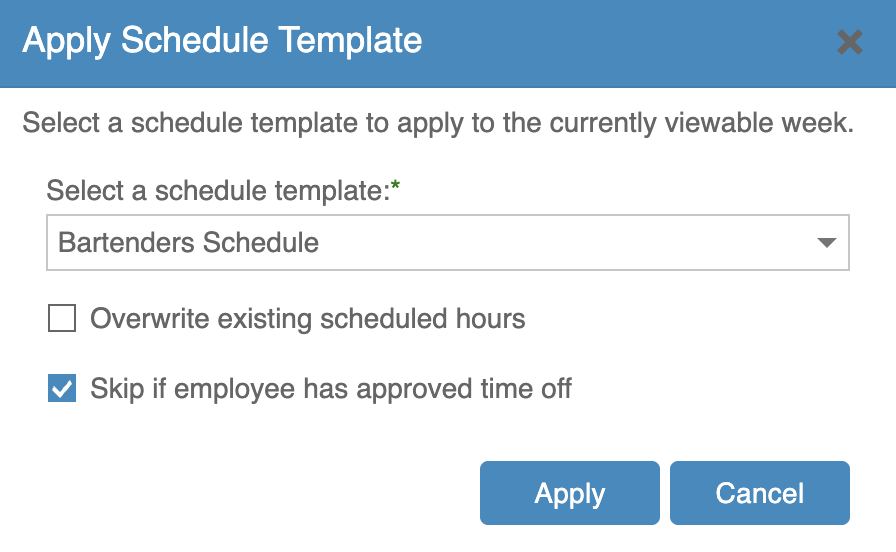Click the "Apply Schedule Template" dialog title
The height and width of the screenshot is (552, 896).
pos(222,41)
